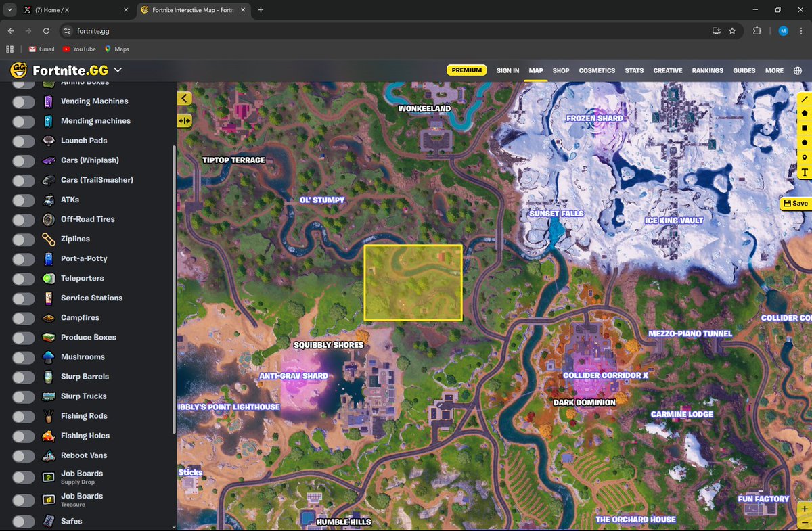
Task: Open the SIGN IN page
Action: point(507,70)
